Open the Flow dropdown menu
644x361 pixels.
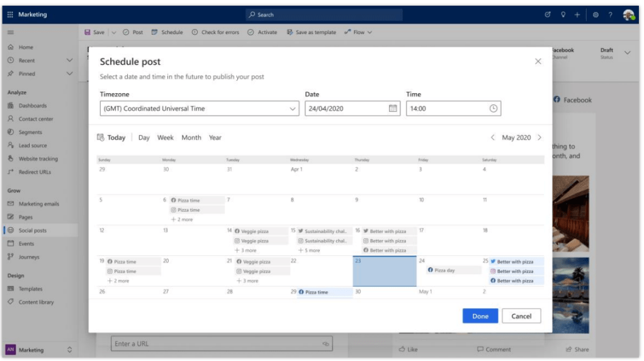[359, 32]
